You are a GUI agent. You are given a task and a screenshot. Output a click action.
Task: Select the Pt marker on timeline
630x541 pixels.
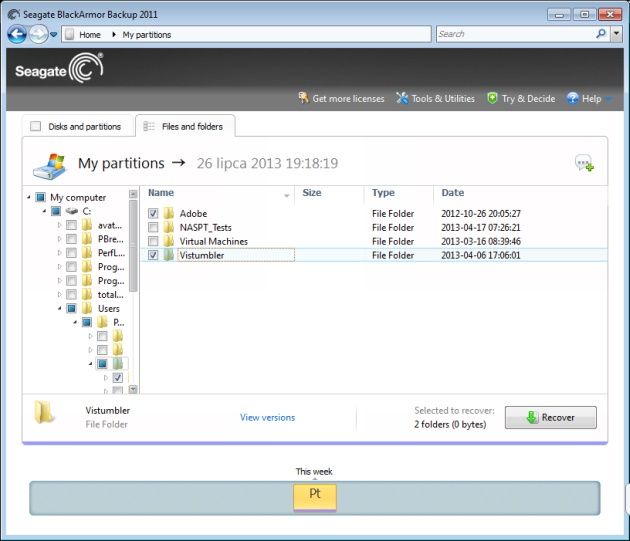[315, 498]
